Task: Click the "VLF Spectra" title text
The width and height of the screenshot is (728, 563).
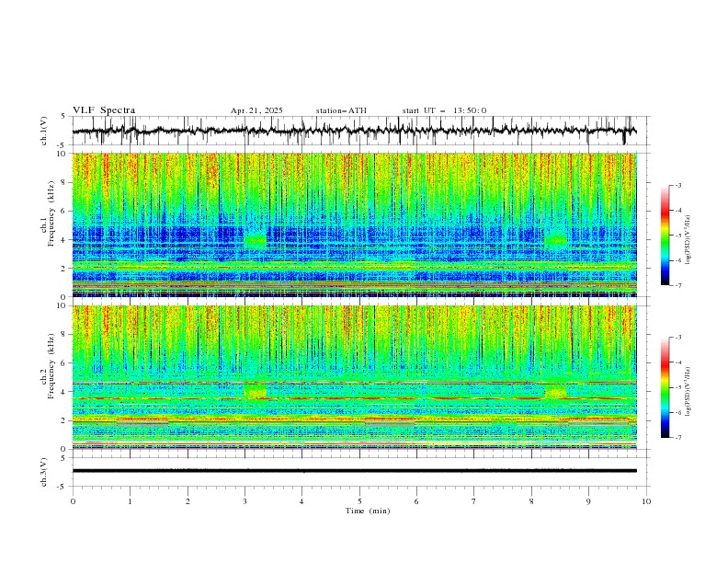Action: pos(104,110)
